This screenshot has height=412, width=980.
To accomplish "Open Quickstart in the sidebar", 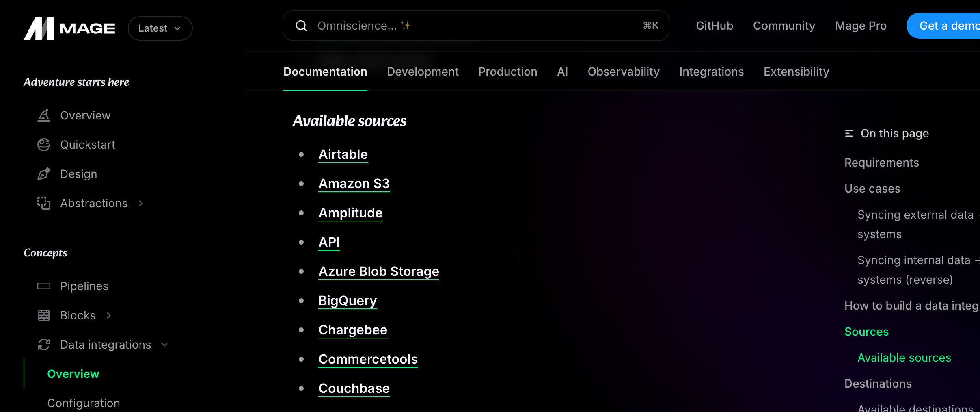I will (x=88, y=145).
